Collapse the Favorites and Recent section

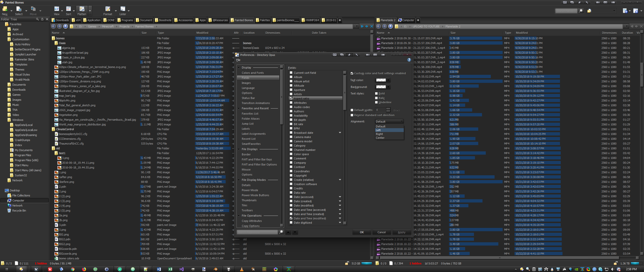[x=239, y=108]
